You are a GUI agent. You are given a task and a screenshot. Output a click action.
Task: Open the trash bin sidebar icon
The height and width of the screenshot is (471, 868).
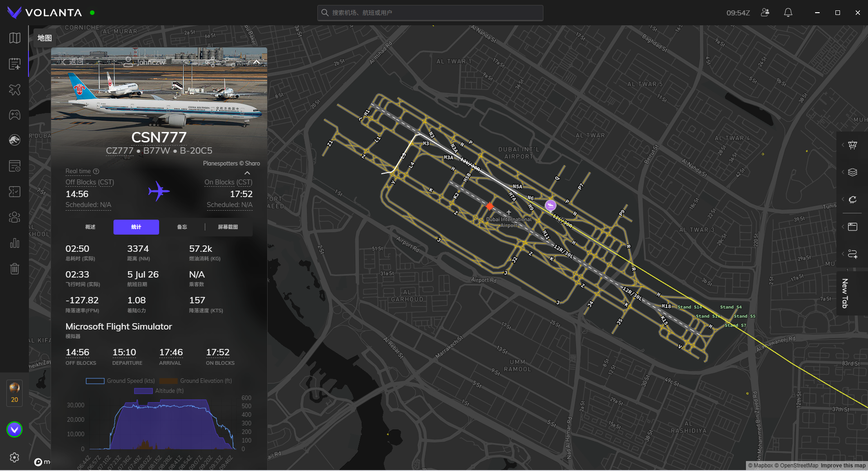(14, 269)
